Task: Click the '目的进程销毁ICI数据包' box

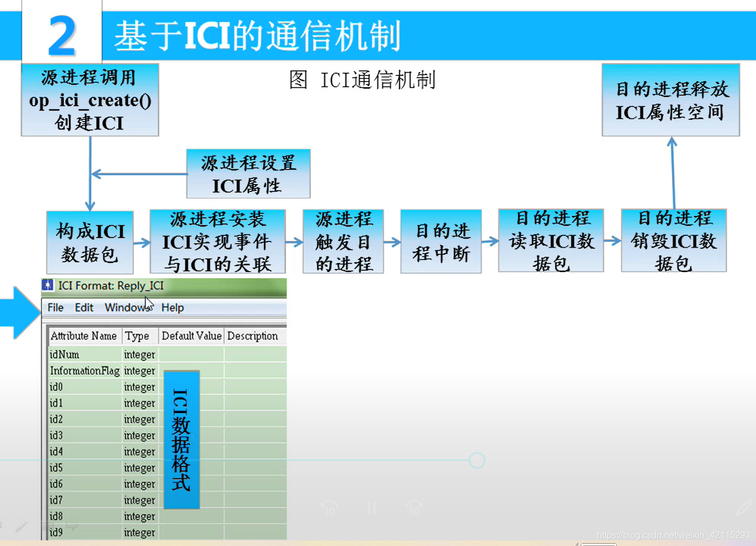Action: (x=674, y=240)
